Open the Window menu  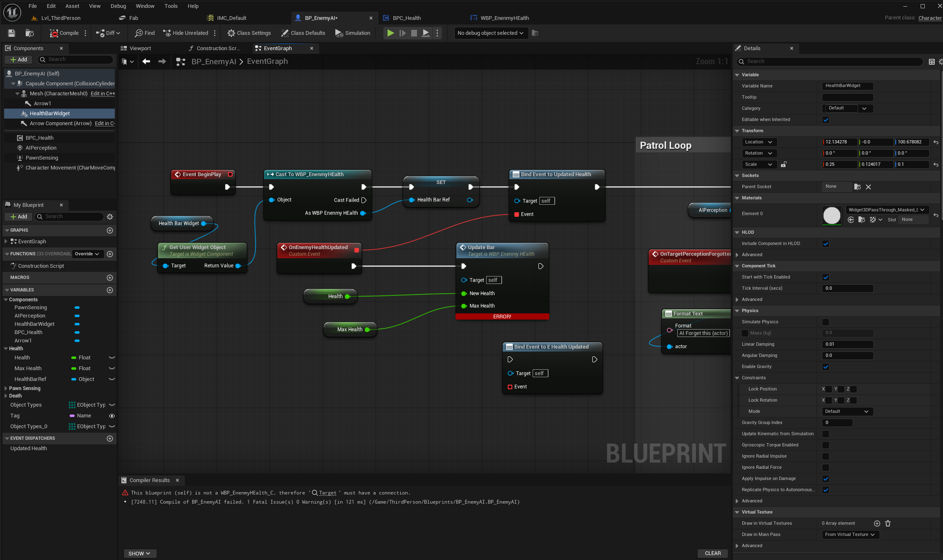pos(145,6)
